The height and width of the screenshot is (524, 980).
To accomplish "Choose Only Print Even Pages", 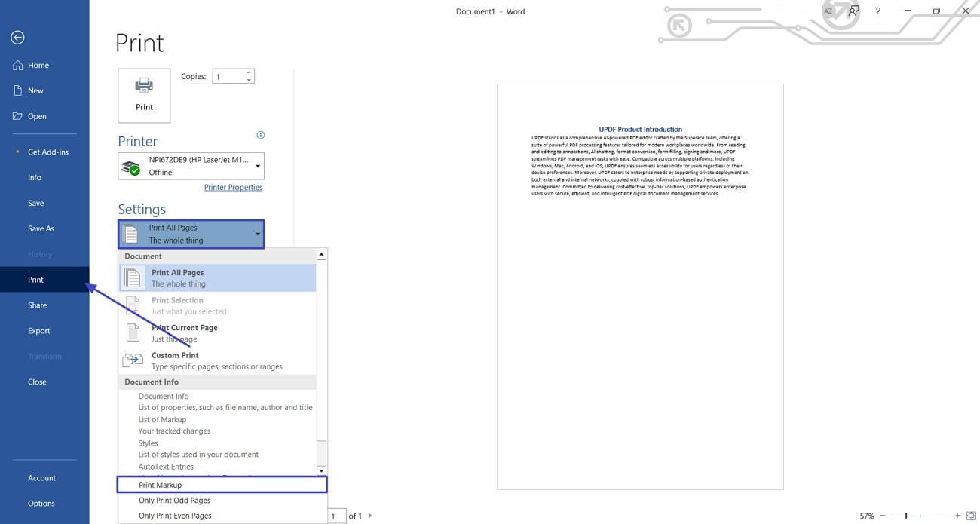I will click(222, 516).
